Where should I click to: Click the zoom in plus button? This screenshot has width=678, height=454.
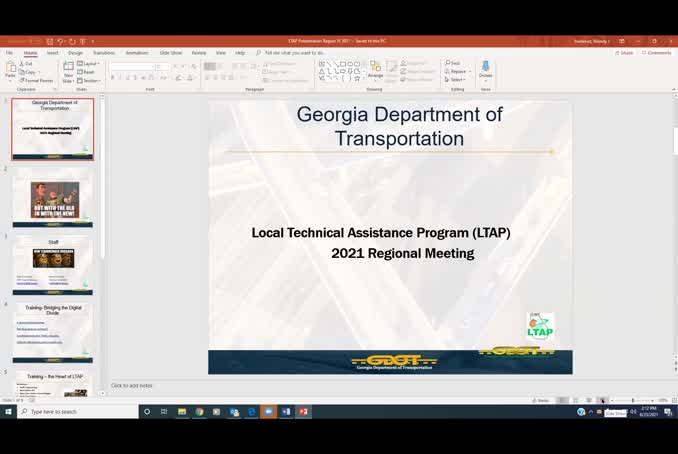coord(653,400)
